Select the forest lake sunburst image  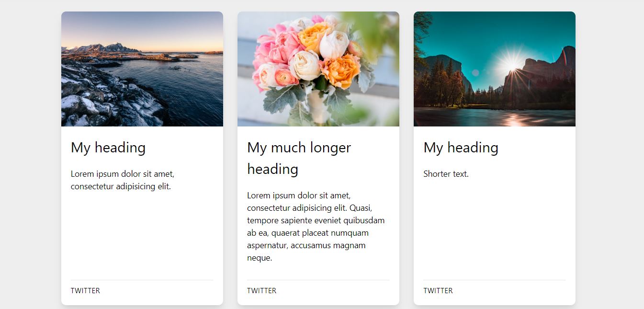pos(495,69)
